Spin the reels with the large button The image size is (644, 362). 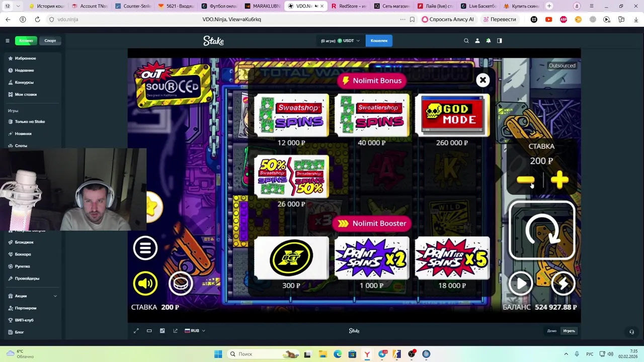pyautogui.click(x=542, y=231)
